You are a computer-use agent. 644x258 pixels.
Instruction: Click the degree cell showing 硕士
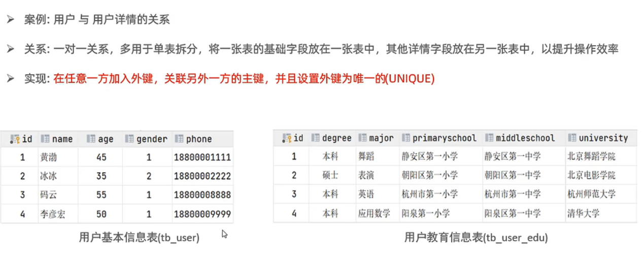(330, 175)
